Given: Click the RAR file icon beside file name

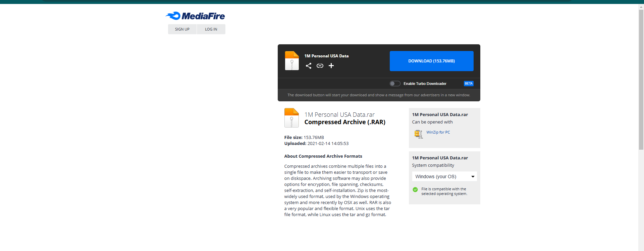Looking at the screenshot, I should point(291,118).
